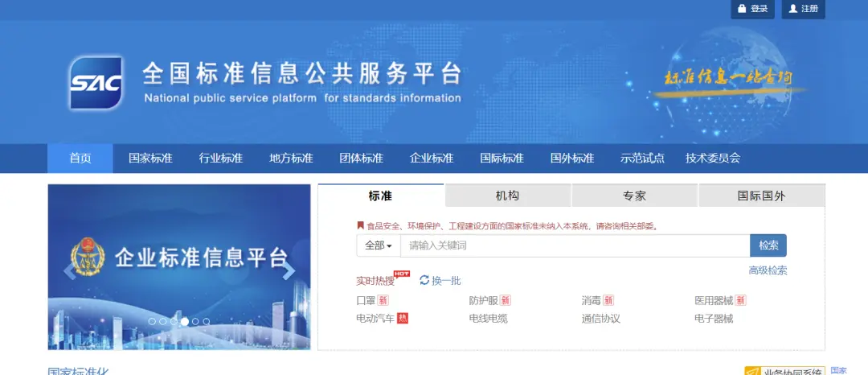Click the refresh icon next to 换一批
868x375 pixels.
[x=424, y=280]
